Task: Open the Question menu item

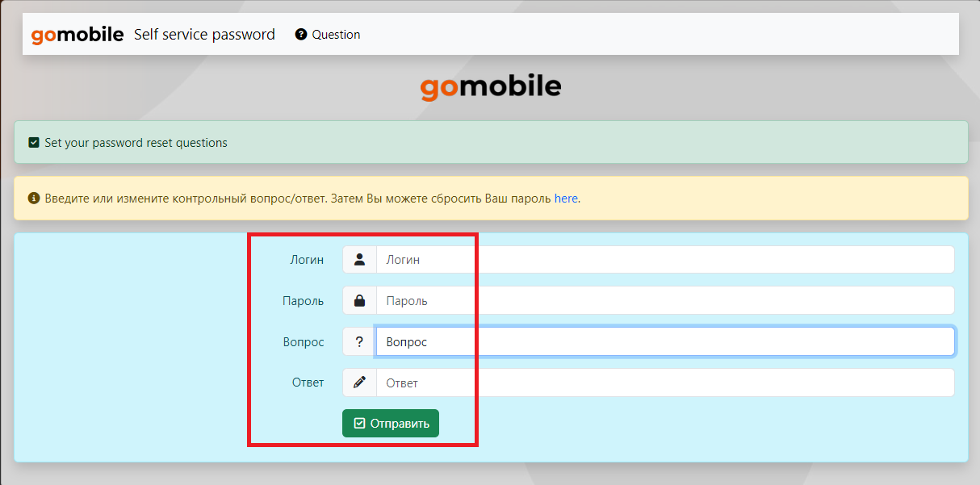Action: pyautogui.click(x=336, y=35)
